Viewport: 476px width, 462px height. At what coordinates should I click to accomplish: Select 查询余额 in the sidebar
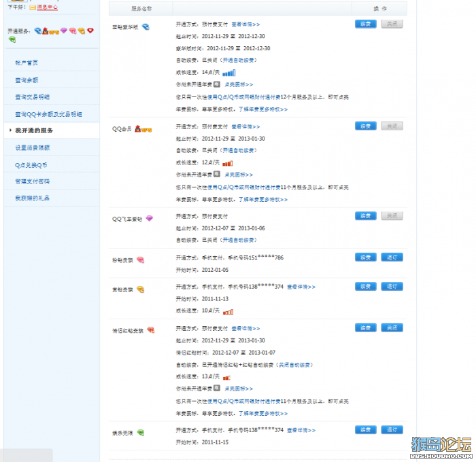pos(27,80)
